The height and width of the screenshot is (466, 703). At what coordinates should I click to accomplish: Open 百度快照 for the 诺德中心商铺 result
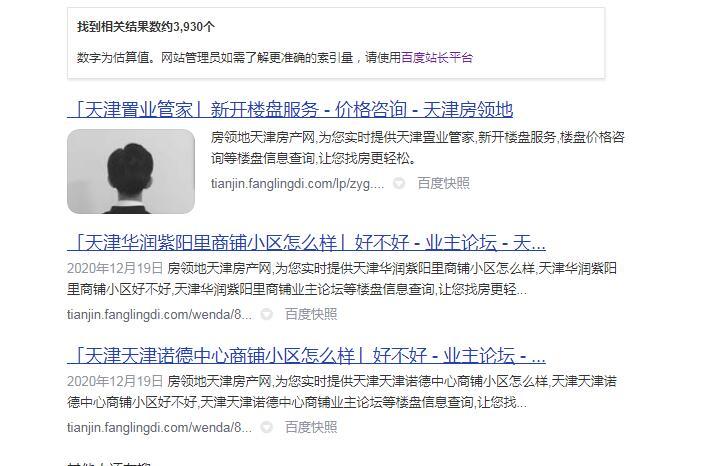pyautogui.click(x=311, y=427)
